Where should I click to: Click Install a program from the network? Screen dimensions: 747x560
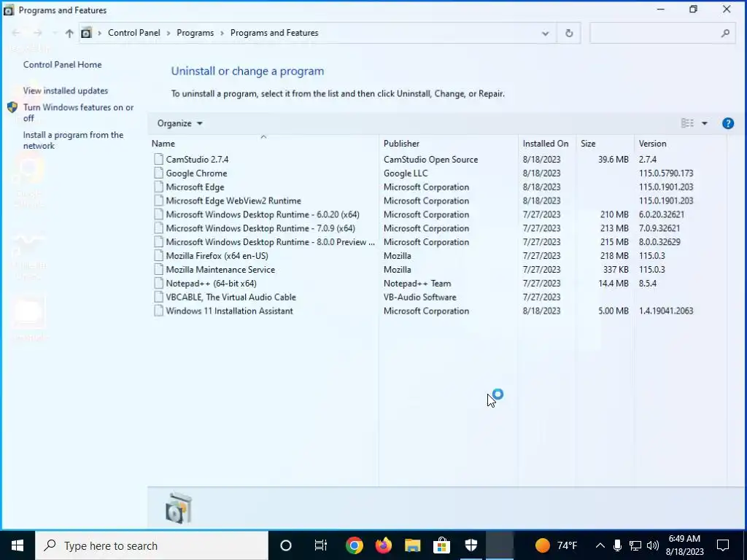pyautogui.click(x=73, y=141)
